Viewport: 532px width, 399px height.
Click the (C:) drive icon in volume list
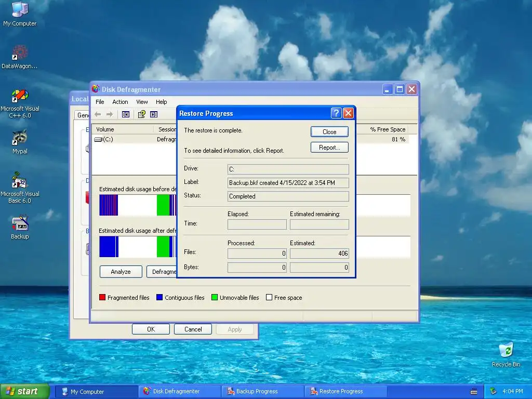click(98, 139)
